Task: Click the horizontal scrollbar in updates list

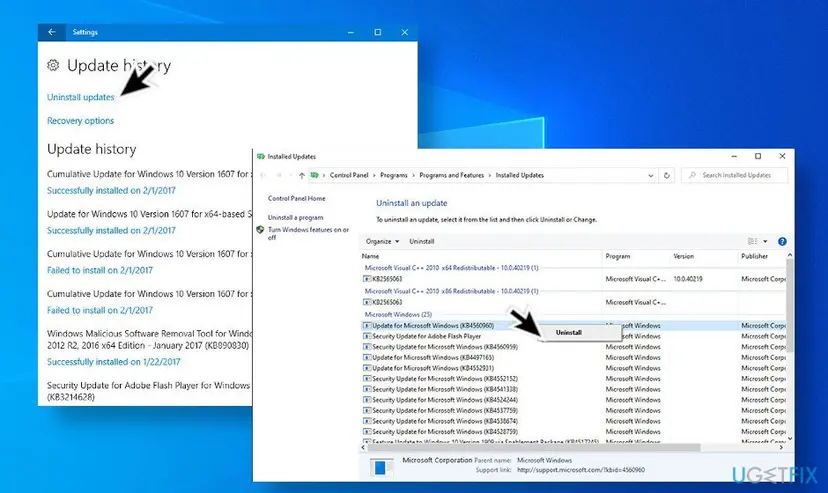Action: pos(533,448)
